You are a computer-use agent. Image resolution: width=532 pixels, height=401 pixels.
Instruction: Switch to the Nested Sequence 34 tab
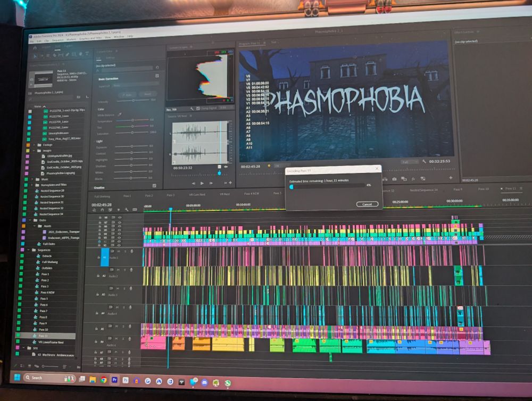tap(424, 190)
